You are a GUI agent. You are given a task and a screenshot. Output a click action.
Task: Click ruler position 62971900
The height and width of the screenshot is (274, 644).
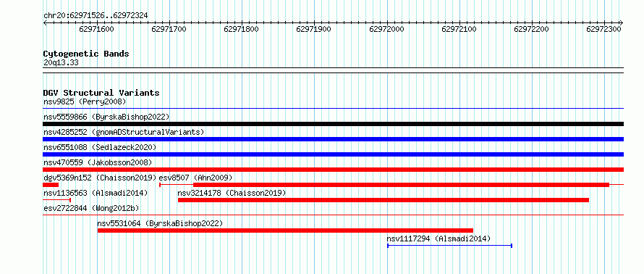[x=313, y=29]
